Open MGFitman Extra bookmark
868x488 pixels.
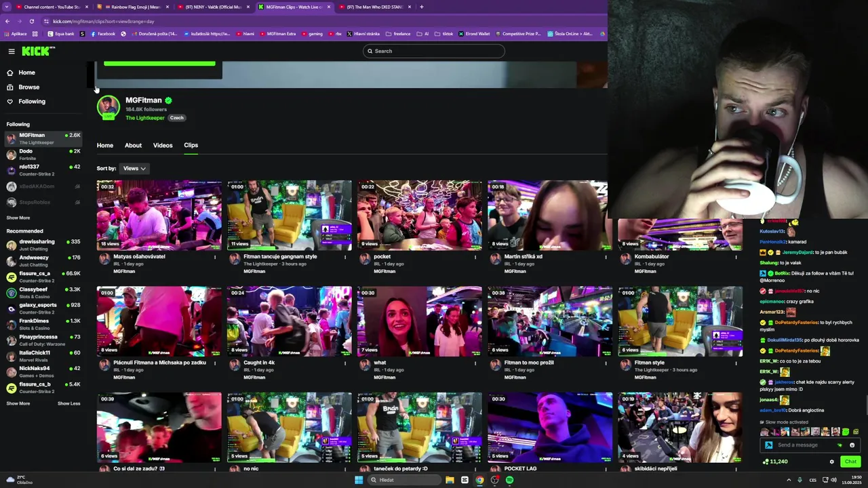click(277, 33)
